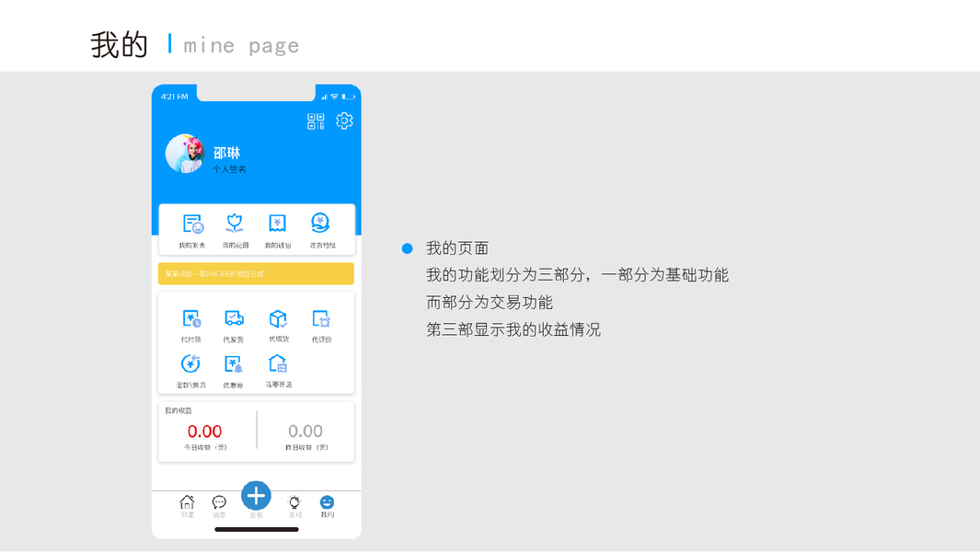This screenshot has width=980, height=552.
Task: Switch to the 消息 messages tab
Action: [219, 506]
